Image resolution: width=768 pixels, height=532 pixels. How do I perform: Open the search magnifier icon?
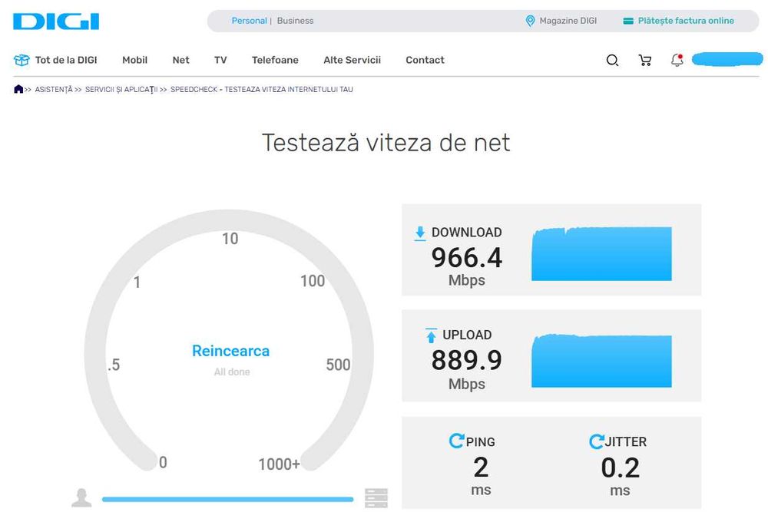[x=612, y=60]
